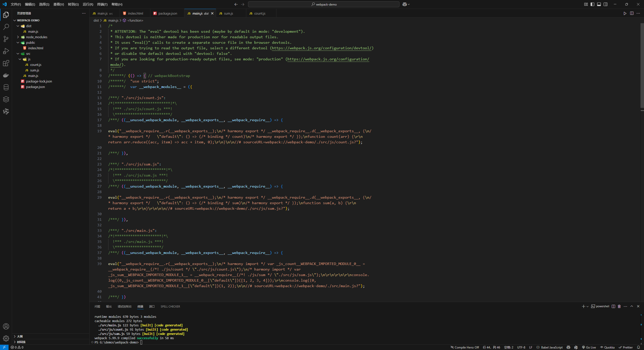Viewport: 644px width, 350px height.
Task: Open the 终端(T) menu
Action: pos(102,4)
